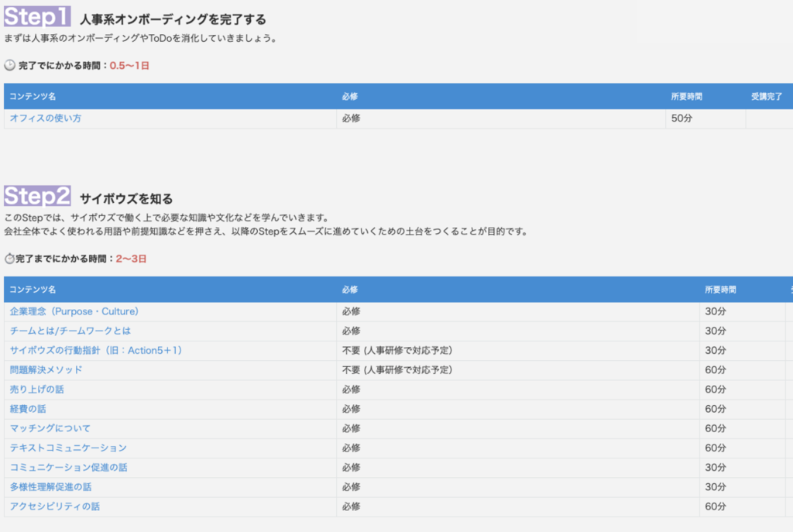Open the オフィスの使い方 link

(46, 118)
